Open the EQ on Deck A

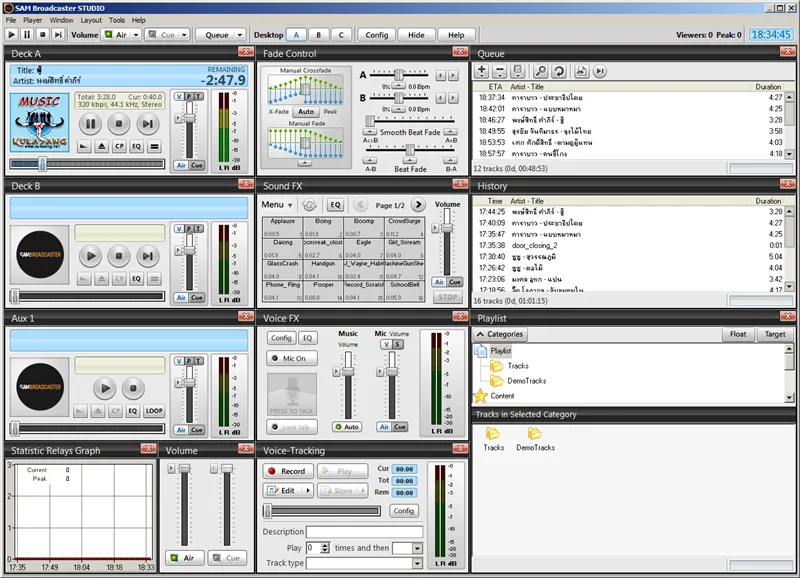[x=136, y=147]
